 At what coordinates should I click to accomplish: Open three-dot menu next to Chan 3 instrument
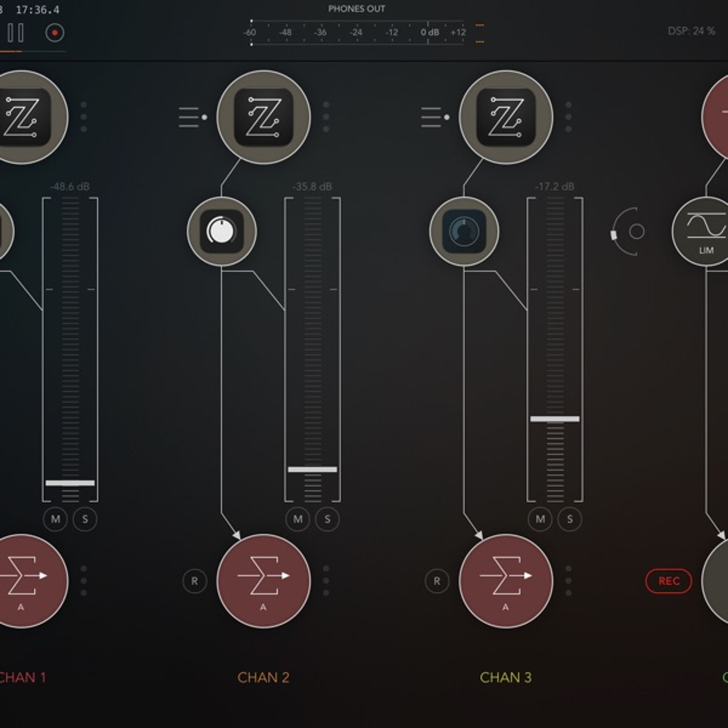click(568, 117)
